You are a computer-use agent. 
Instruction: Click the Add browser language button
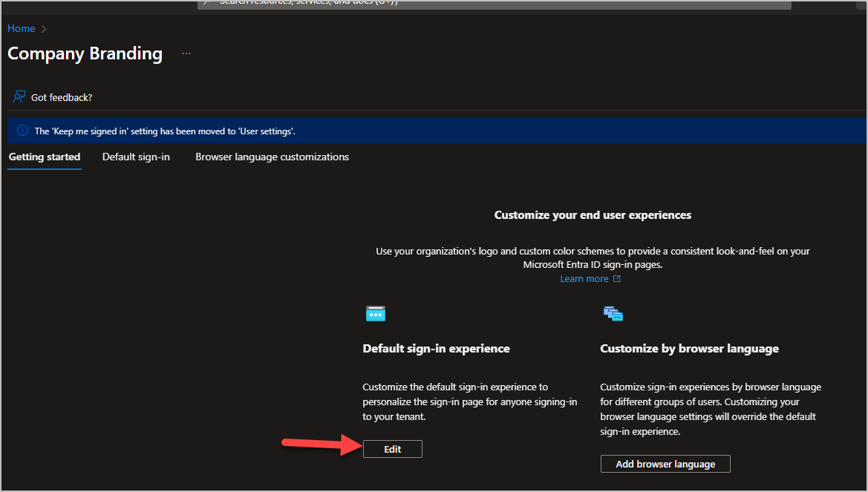click(665, 465)
